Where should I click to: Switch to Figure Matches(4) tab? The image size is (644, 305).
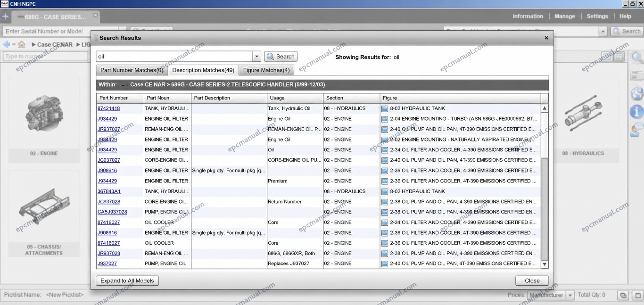tap(266, 70)
